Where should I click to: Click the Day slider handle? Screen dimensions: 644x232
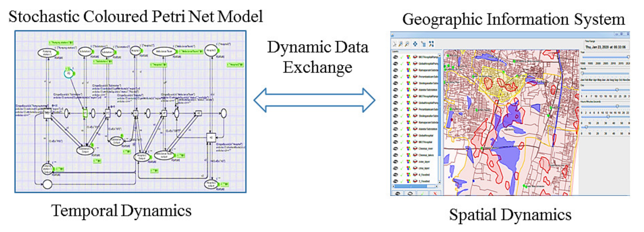[617, 90]
